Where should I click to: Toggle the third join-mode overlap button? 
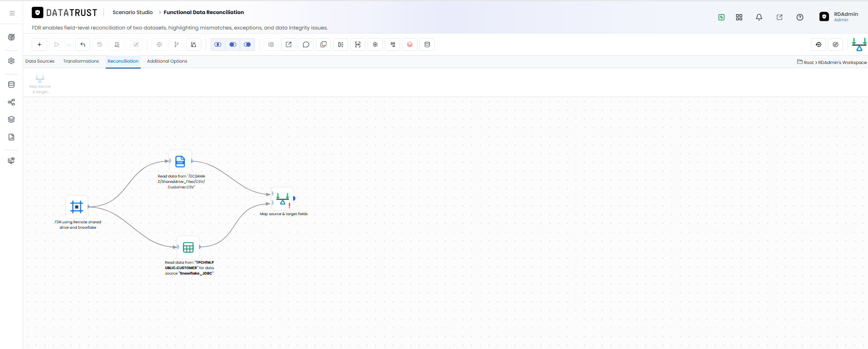247,44
